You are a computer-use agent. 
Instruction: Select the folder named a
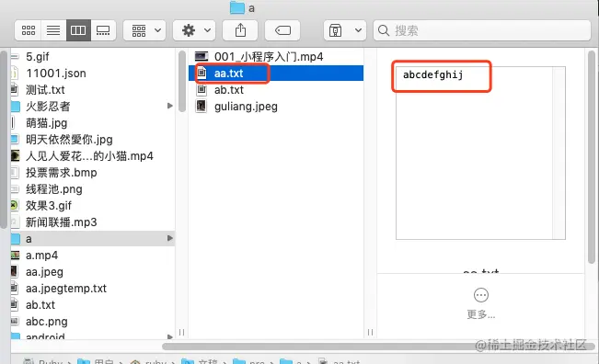pos(93,238)
